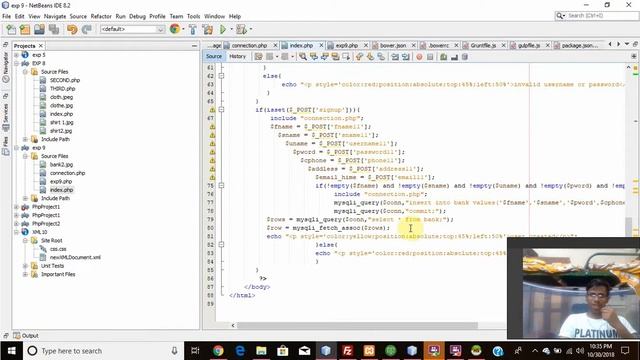
Task: Open Chrome from the Windows taskbar
Action: point(218,351)
